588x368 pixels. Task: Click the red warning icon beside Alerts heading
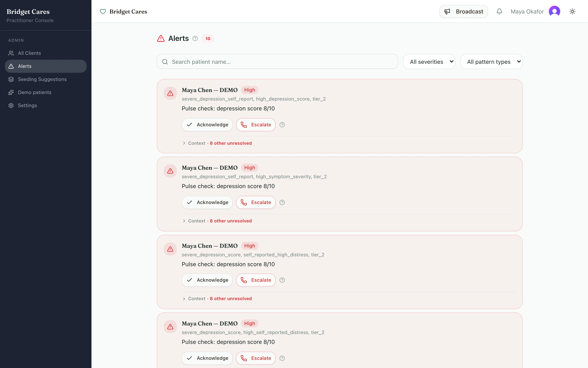[161, 38]
